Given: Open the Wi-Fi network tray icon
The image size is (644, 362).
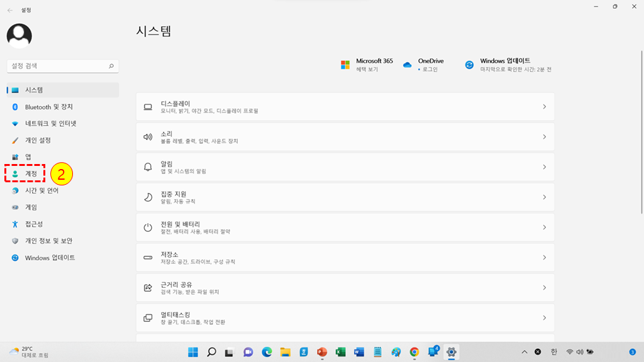Looking at the screenshot, I should coord(570,352).
